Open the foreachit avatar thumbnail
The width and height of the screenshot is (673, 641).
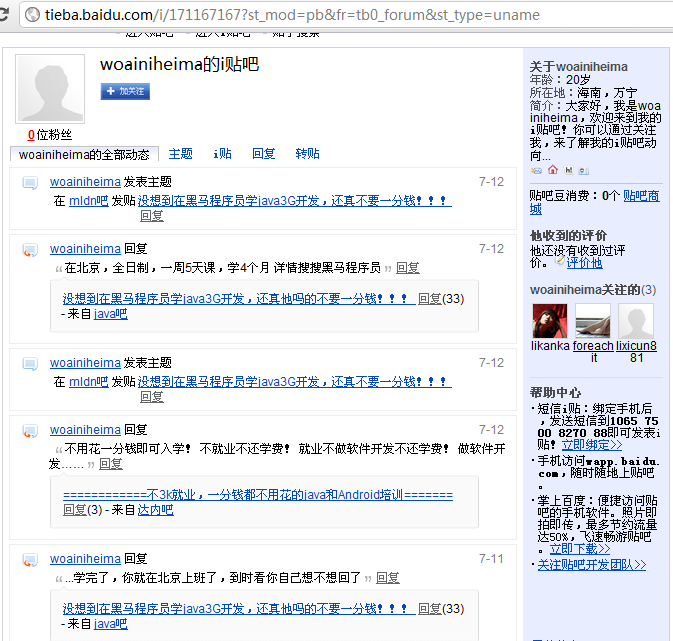click(593, 321)
